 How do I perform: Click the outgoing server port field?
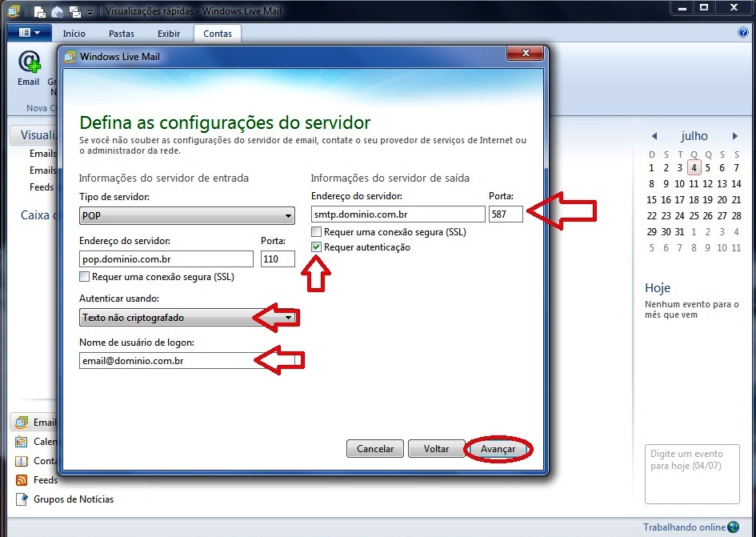(x=506, y=214)
